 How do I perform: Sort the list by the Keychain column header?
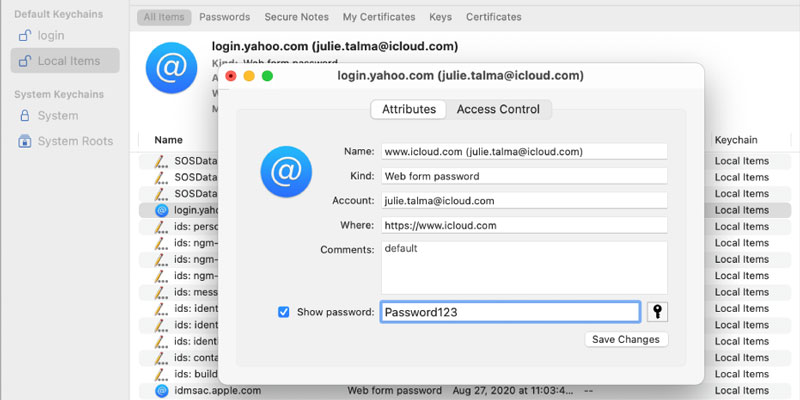tap(736, 140)
